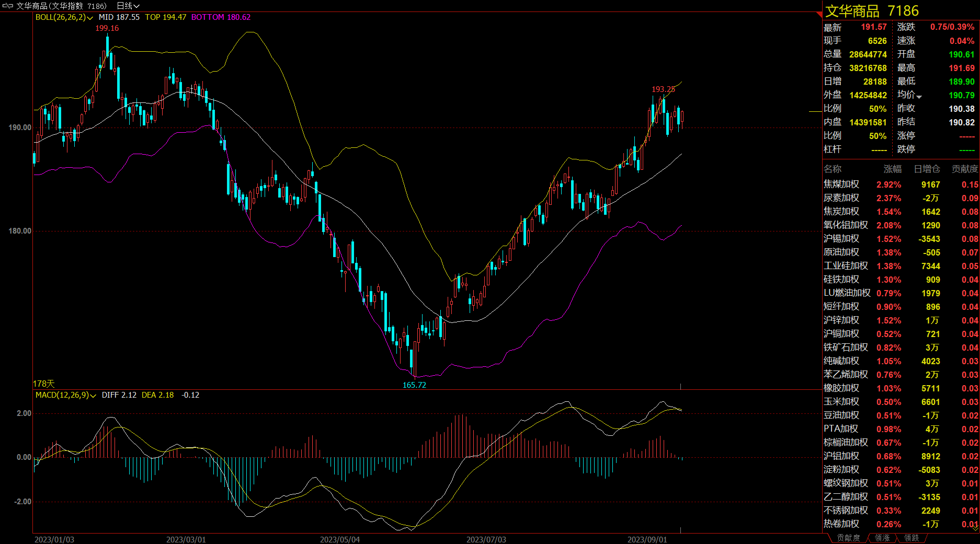This screenshot has width=980, height=544.
Task: Select the PTA加权 row
Action: click(901, 429)
